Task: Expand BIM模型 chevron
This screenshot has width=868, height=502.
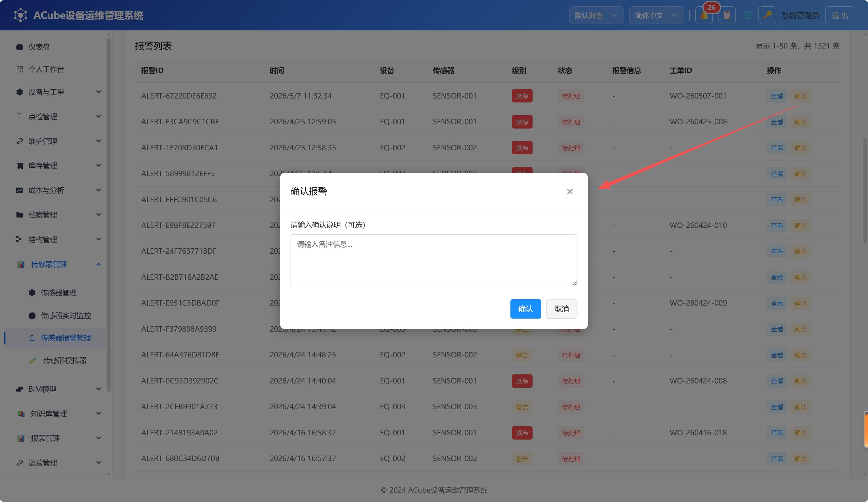Action: [x=99, y=389]
